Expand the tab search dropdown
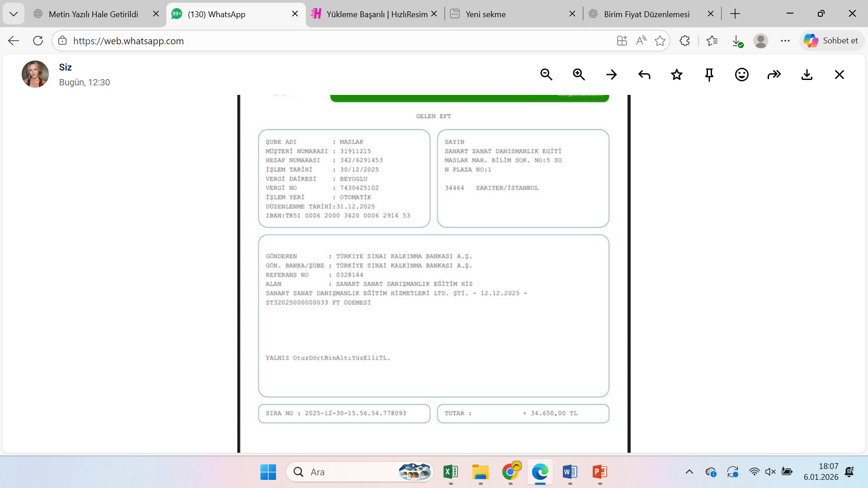The image size is (868, 488). click(x=14, y=14)
